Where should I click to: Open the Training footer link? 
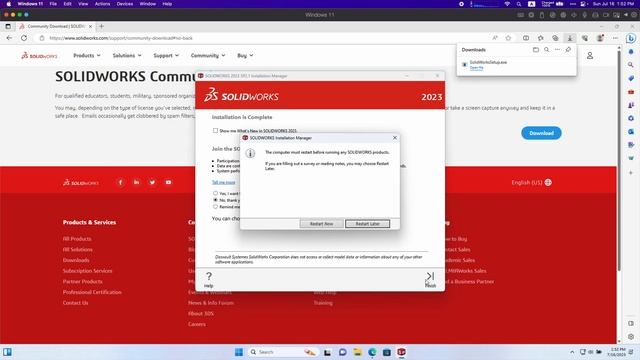tap(323, 303)
